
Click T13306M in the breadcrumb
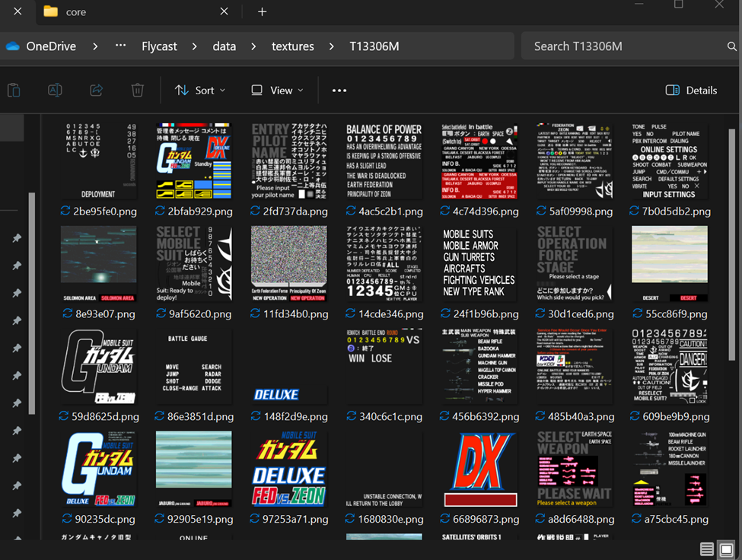pyautogui.click(x=374, y=46)
